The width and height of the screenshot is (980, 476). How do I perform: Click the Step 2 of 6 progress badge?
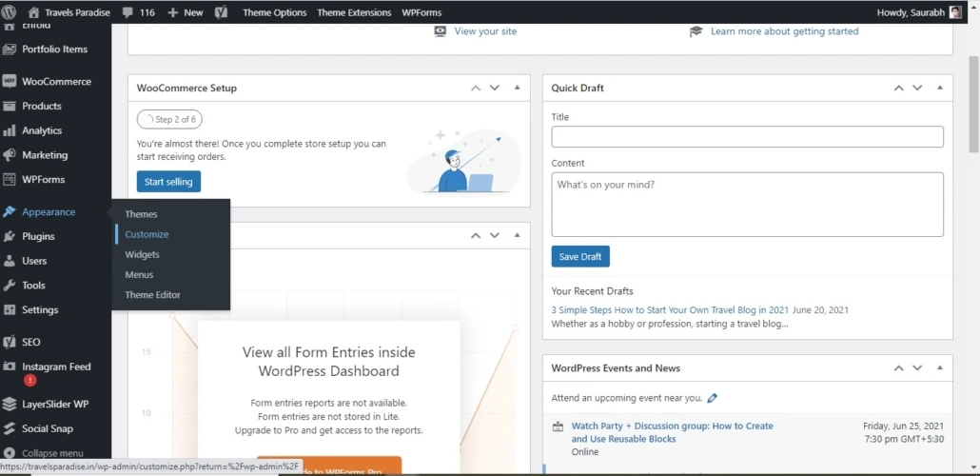click(169, 119)
